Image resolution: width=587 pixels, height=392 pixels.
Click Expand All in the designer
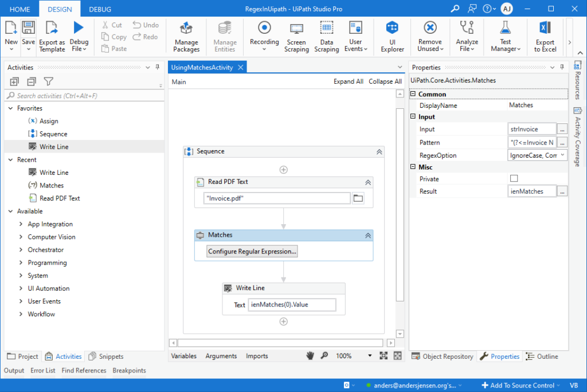point(348,81)
